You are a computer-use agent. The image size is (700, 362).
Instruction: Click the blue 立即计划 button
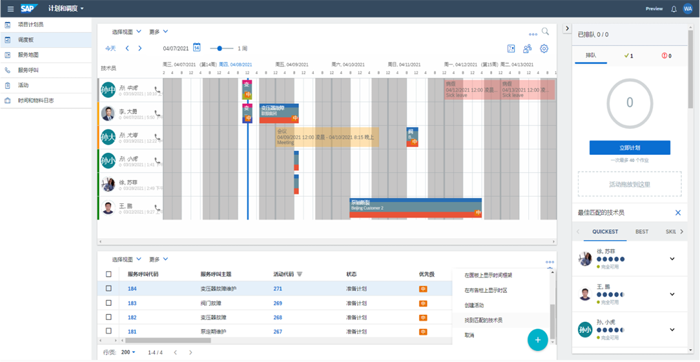click(629, 148)
